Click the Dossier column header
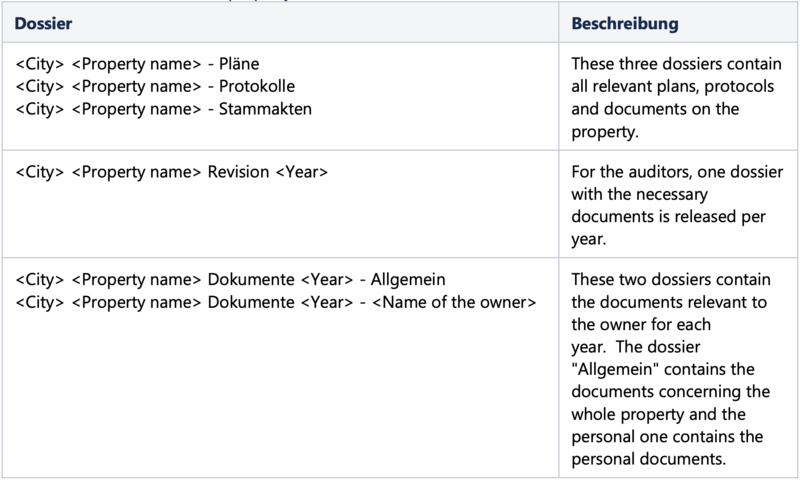800x480 pixels. (43, 23)
